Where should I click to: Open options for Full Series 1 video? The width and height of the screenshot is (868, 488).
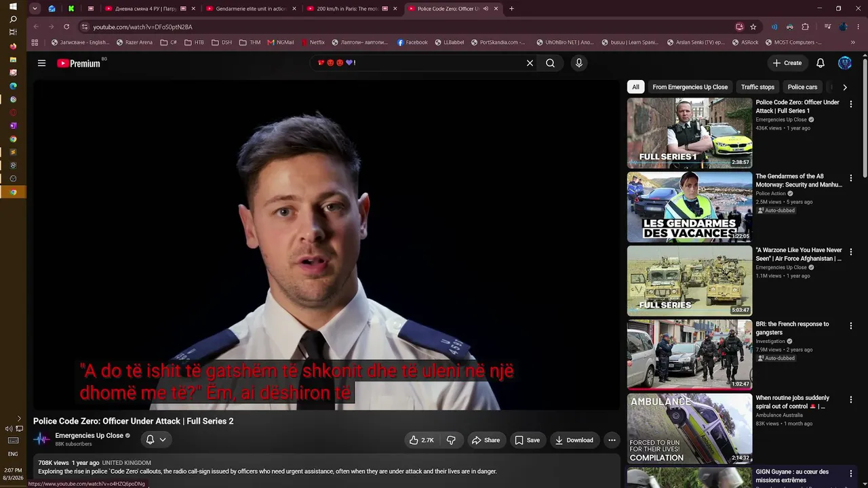(851, 104)
